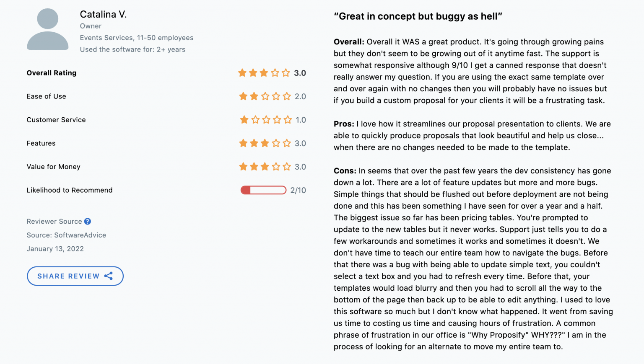Toggle the first star for Features rating
The image size is (644, 364).
click(x=244, y=143)
